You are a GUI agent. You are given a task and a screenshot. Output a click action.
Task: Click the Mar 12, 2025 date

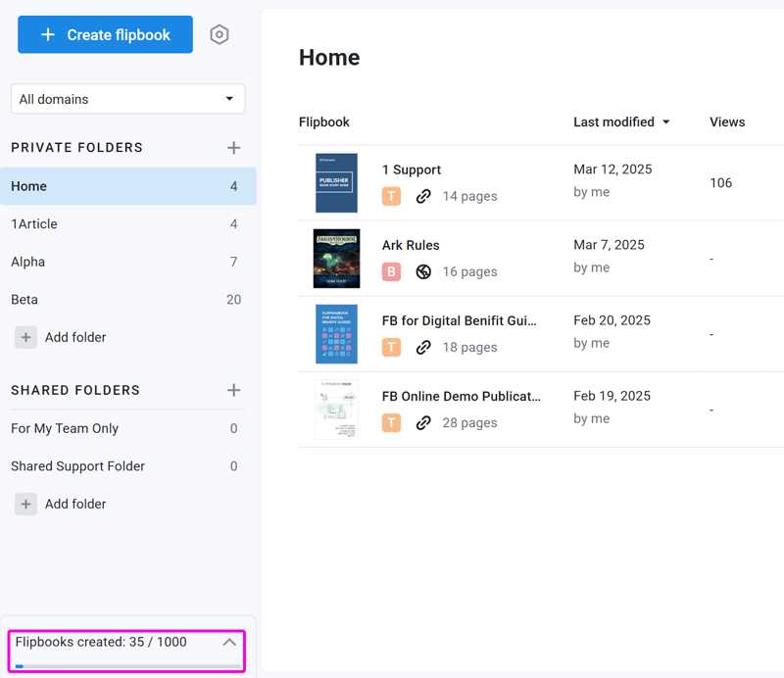coord(612,169)
